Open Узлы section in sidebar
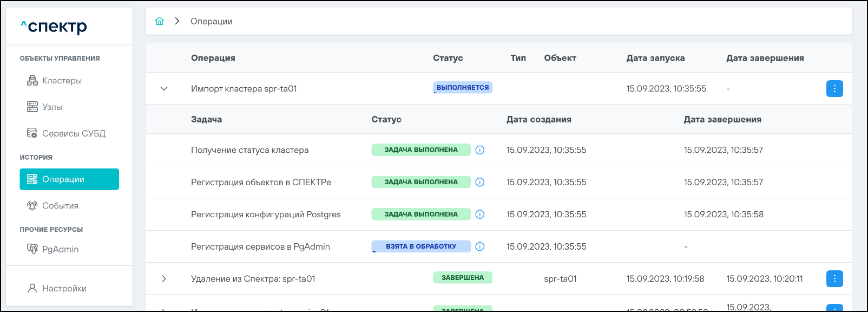The image size is (868, 312). (x=52, y=107)
